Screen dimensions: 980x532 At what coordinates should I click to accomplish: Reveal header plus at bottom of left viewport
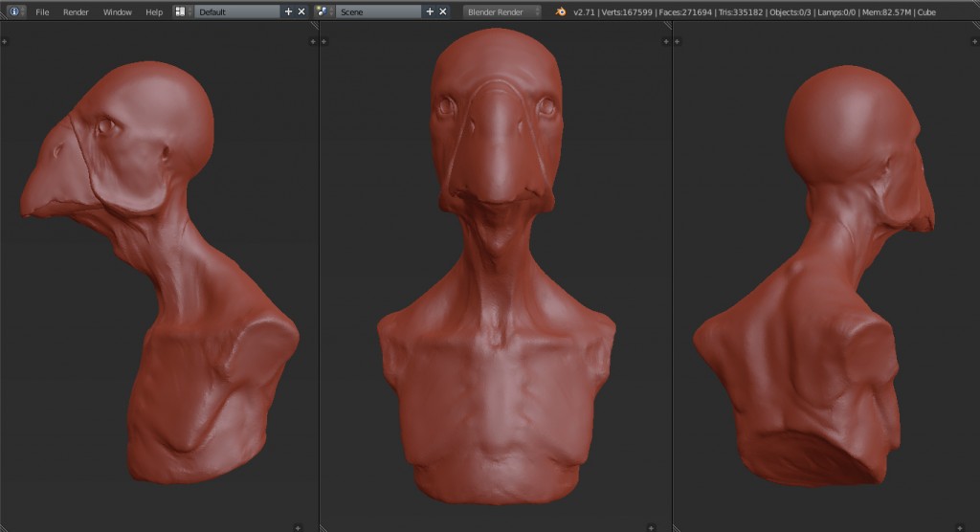[x=298, y=527]
